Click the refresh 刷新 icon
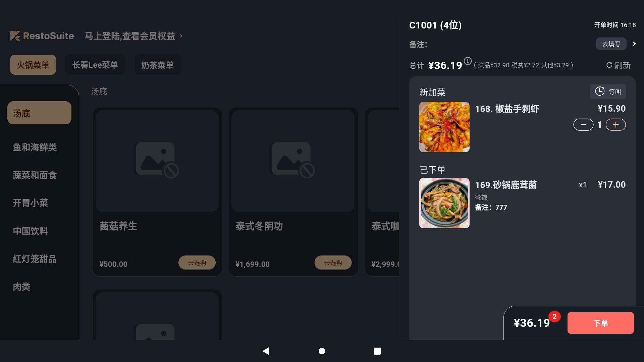644x362 pixels. [x=609, y=65]
